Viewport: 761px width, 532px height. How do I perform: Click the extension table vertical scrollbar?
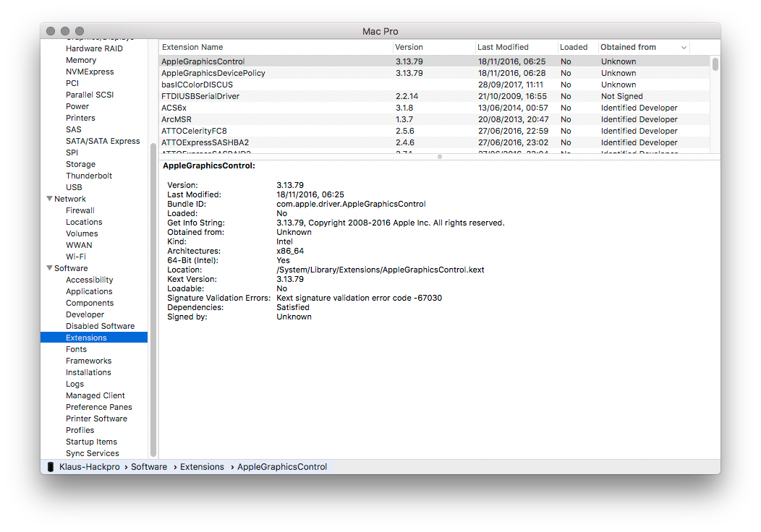click(715, 64)
